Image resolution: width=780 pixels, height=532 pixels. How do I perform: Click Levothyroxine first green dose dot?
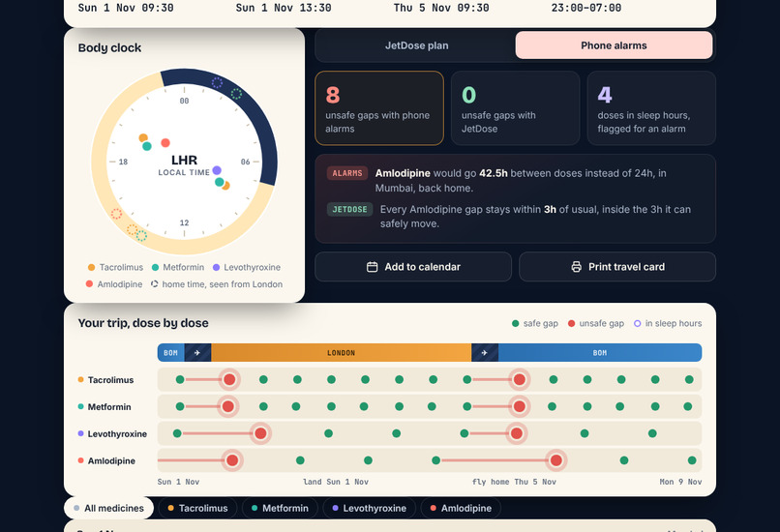[177, 433]
